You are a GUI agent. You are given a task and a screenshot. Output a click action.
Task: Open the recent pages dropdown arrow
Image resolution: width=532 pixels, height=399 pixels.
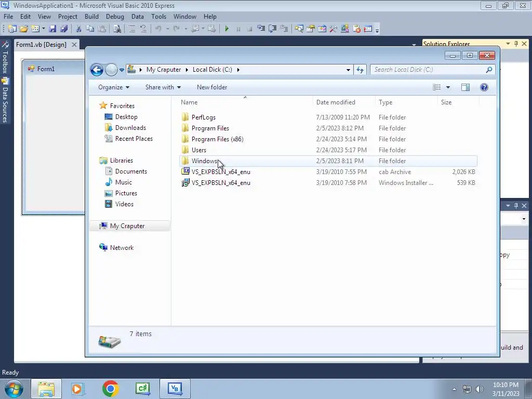point(122,70)
